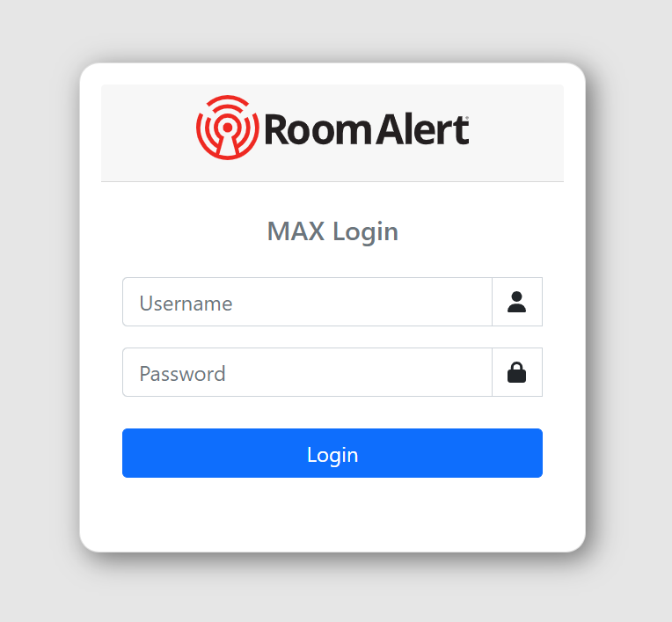The height and width of the screenshot is (622, 672).
Task: Click the padlock icon beside Password
Action: click(x=516, y=372)
